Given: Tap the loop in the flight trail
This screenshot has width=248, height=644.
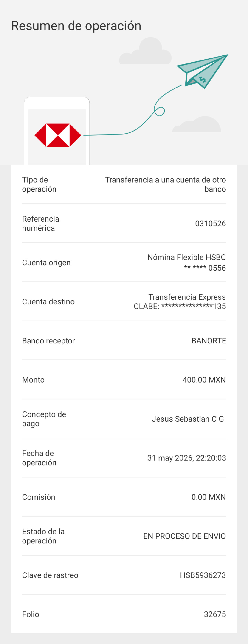Looking at the screenshot, I should (159, 111).
